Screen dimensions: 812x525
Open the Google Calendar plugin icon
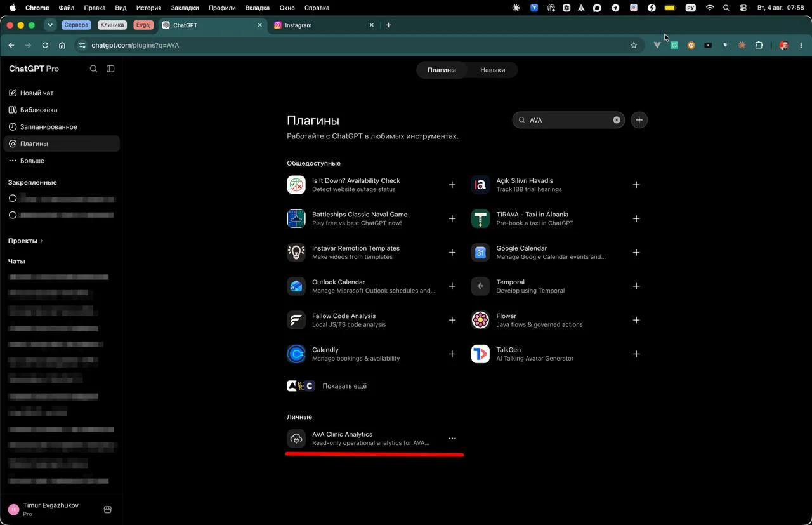point(480,253)
